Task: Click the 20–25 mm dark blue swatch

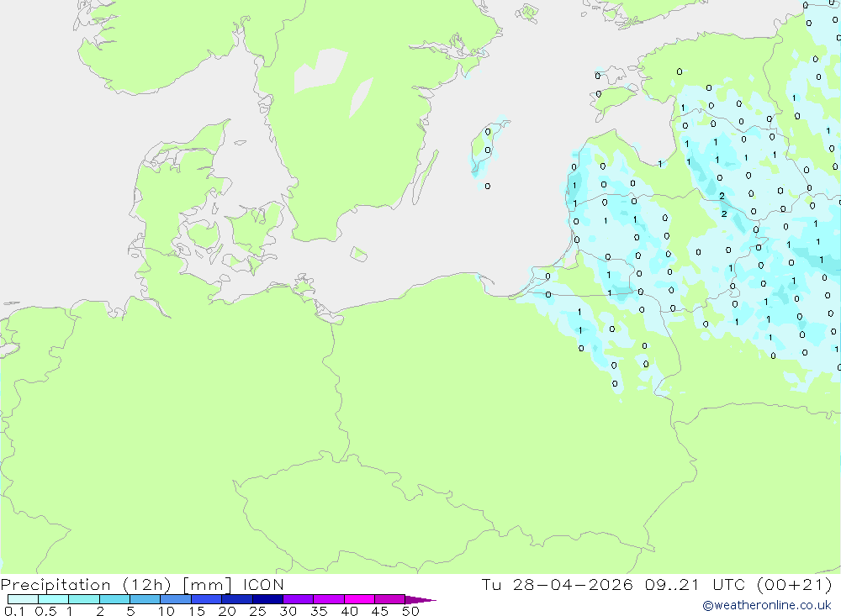Action: 237,599
